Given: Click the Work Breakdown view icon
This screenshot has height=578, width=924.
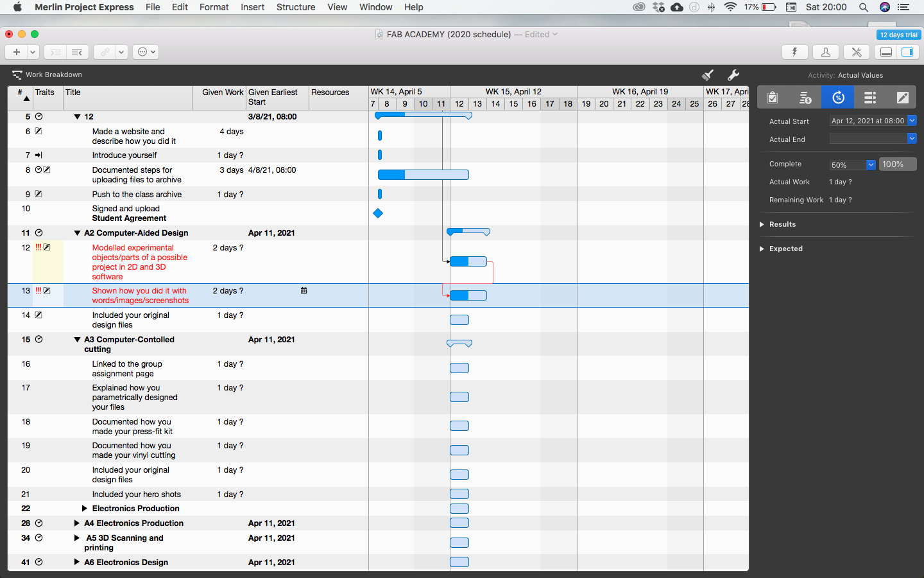Looking at the screenshot, I should coord(17,74).
